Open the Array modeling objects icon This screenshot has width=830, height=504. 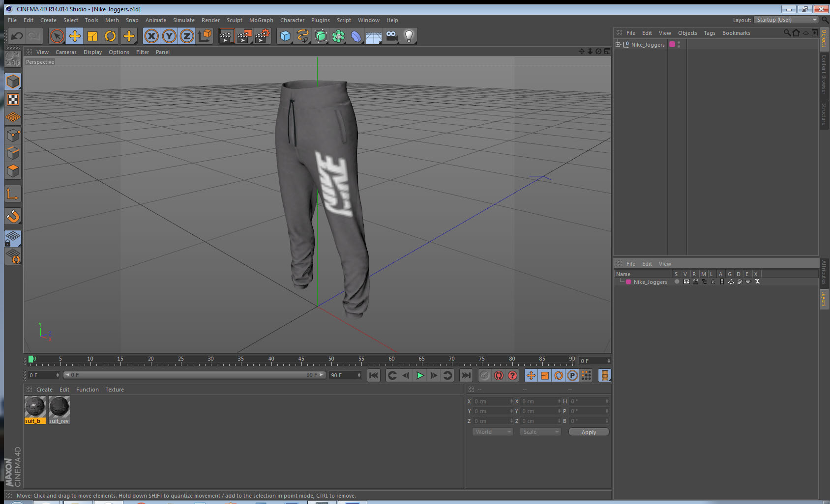coord(338,36)
